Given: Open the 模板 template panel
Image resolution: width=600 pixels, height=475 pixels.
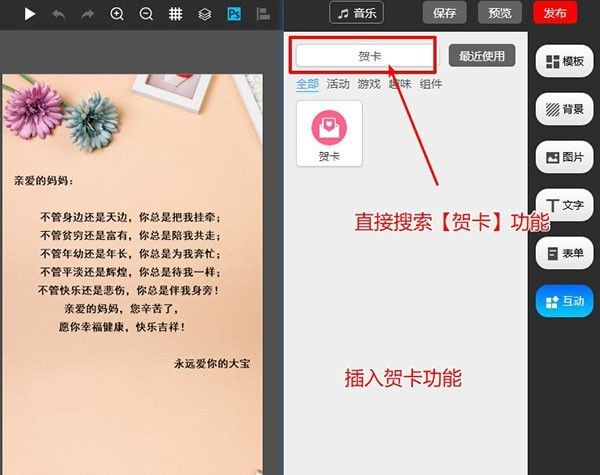Looking at the screenshot, I should [564, 61].
